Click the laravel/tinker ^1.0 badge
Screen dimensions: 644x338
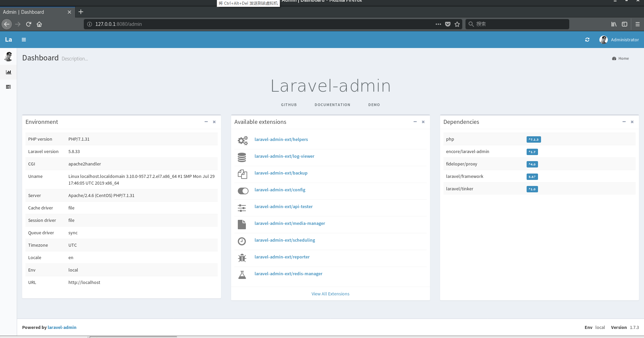[532, 189]
